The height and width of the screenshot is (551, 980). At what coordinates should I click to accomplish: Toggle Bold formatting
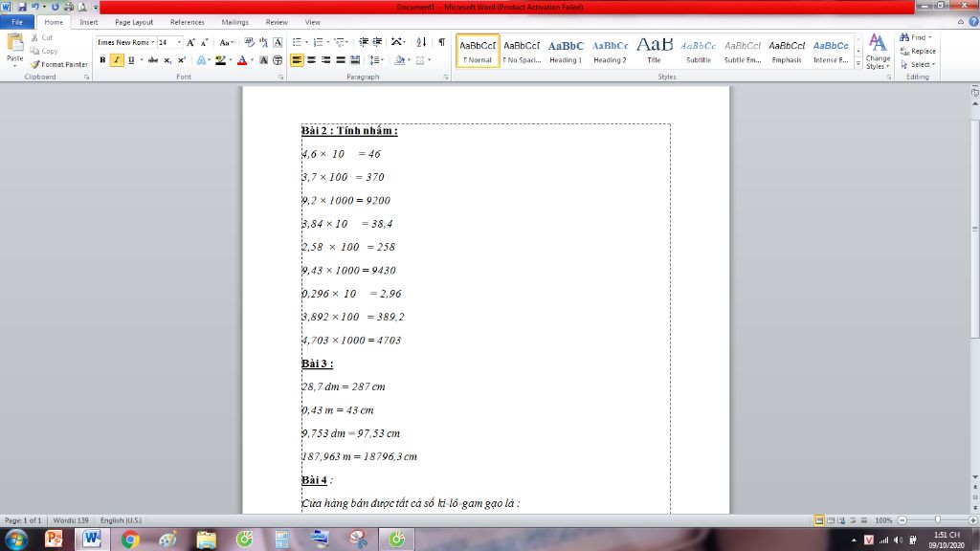pyautogui.click(x=102, y=60)
